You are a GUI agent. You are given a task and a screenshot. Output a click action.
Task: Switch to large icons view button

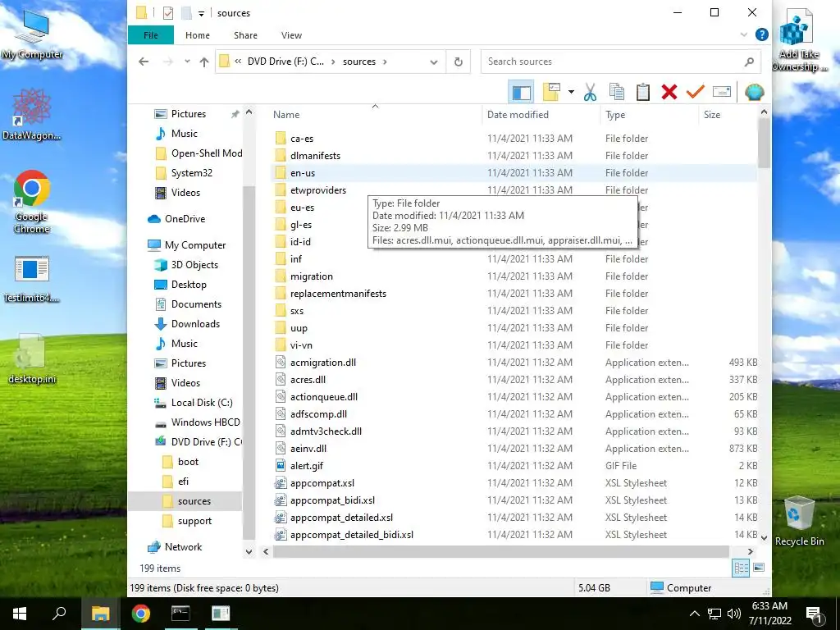coord(759,568)
